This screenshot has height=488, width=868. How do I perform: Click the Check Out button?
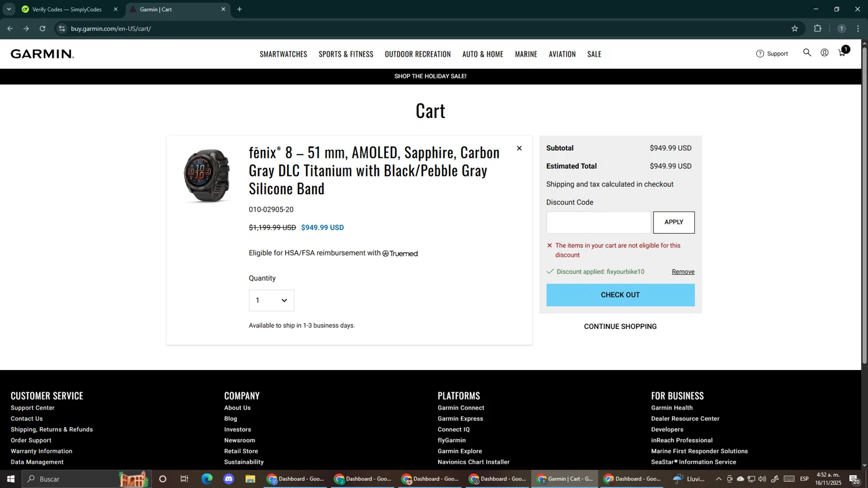point(620,295)
